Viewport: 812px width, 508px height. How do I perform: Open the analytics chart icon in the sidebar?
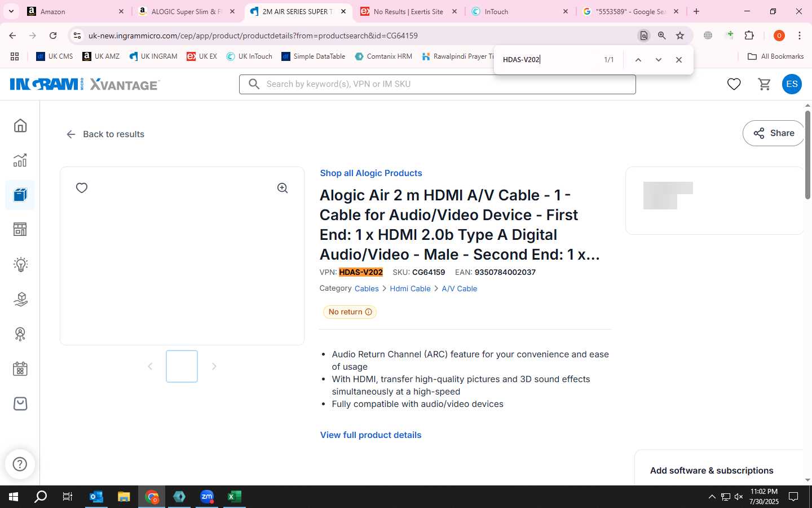click(20, 160)
